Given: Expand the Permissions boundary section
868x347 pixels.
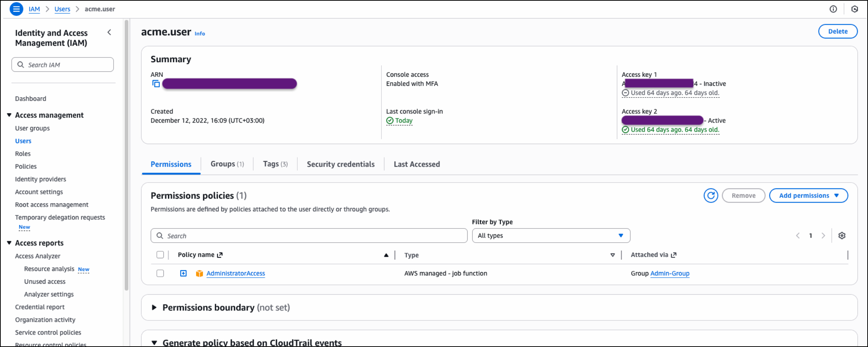Looking at the screenshot, I should tap(154, 308).
